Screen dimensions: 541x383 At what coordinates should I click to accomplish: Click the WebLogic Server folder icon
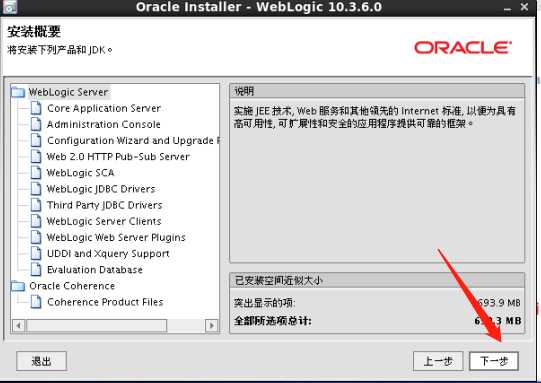point(18,92)
